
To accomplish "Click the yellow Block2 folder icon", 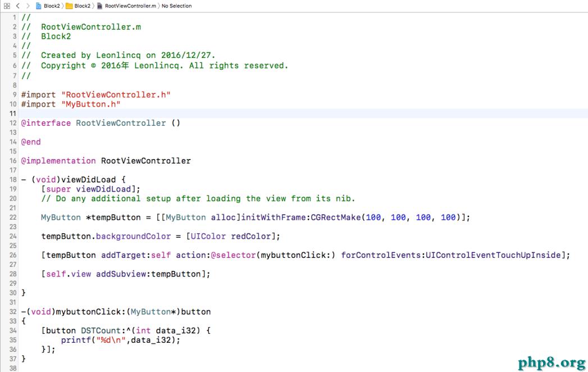I will pos(69,6).
